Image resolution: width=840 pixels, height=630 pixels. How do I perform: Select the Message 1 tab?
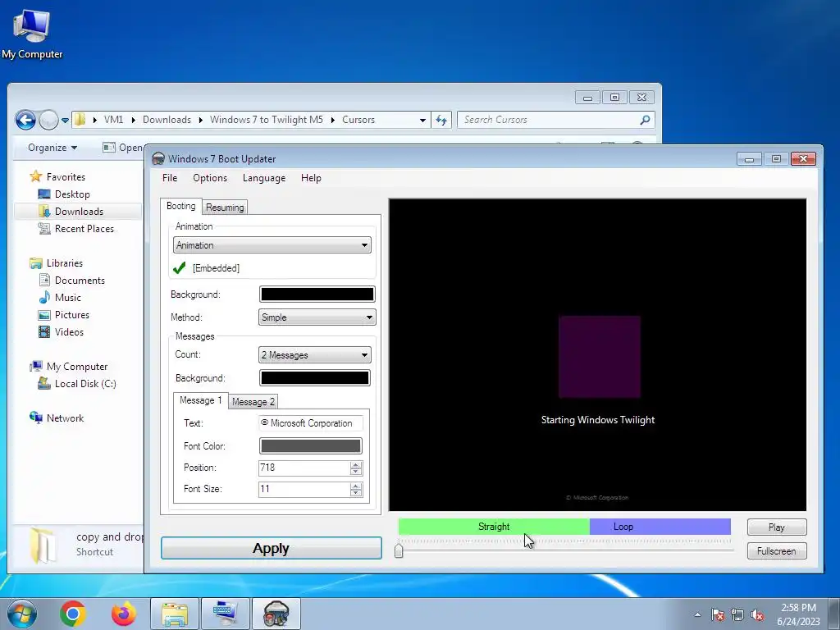tap(200, 400)
